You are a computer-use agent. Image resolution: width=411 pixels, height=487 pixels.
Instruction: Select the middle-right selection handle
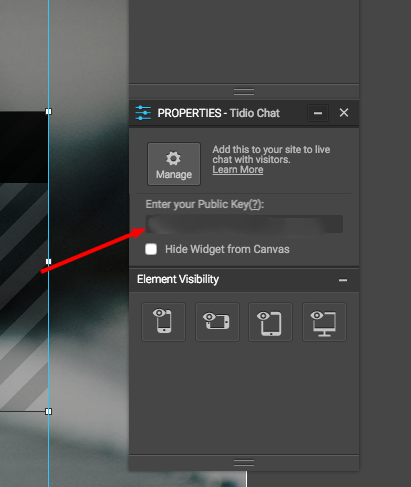pos(49,261)
